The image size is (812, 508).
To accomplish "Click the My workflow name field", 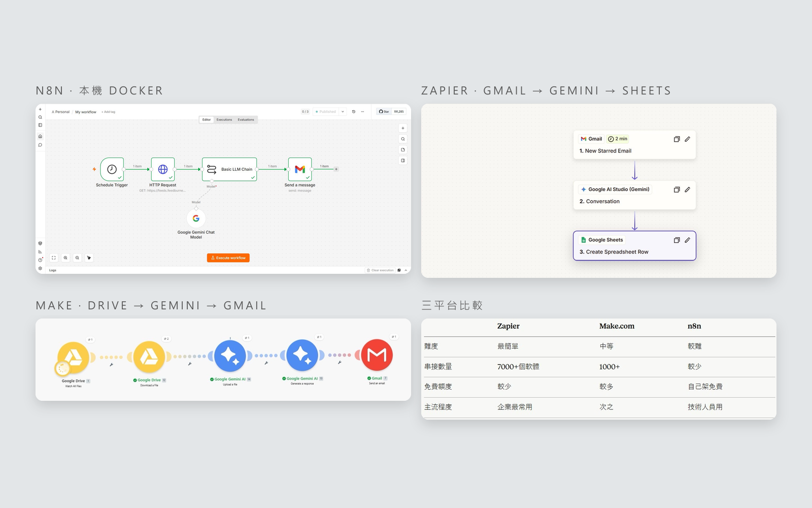I will 86,112.
